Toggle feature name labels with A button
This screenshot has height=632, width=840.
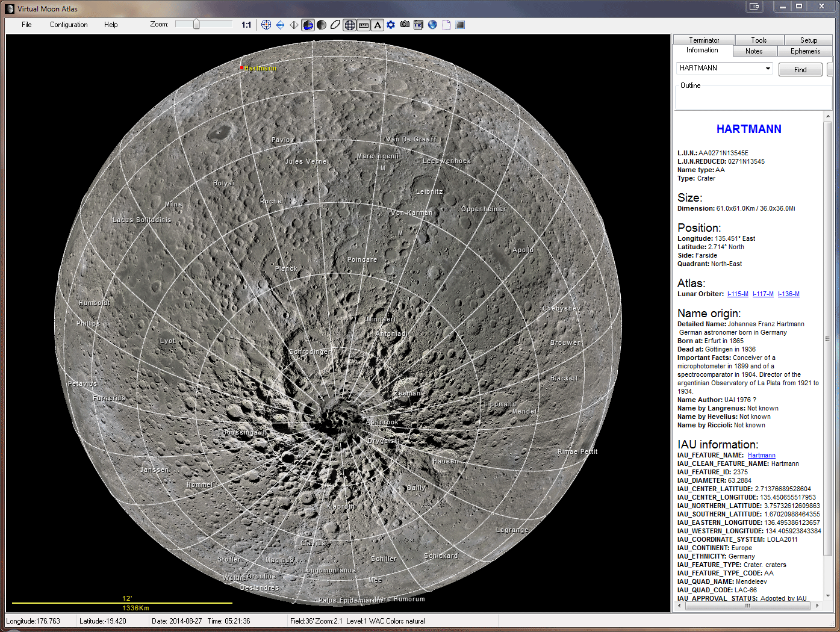pyautogui.click(x=377, y=25)
